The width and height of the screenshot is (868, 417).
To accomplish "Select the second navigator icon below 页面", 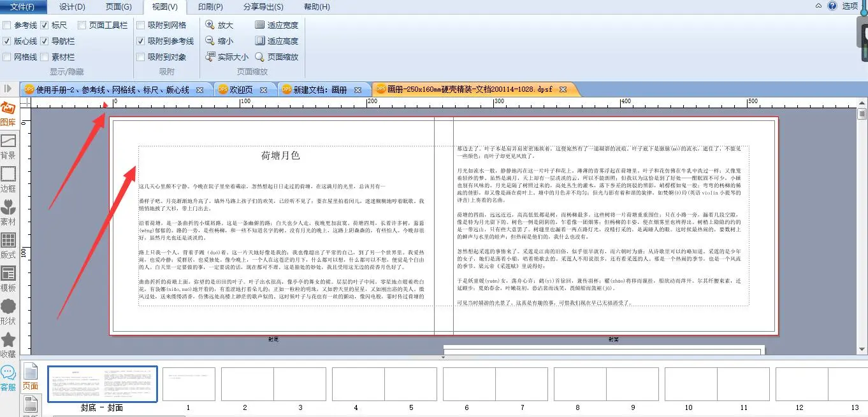I will (x=31, y=405).
